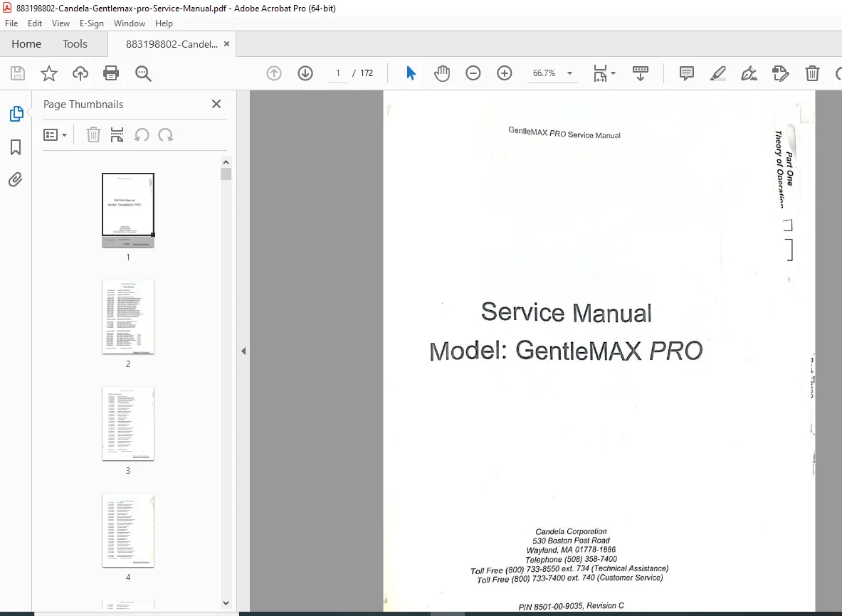Open thumbnails panel options dropdown
Image resolution: width=842 pixels, height=616 pixels.
point(55,134)
